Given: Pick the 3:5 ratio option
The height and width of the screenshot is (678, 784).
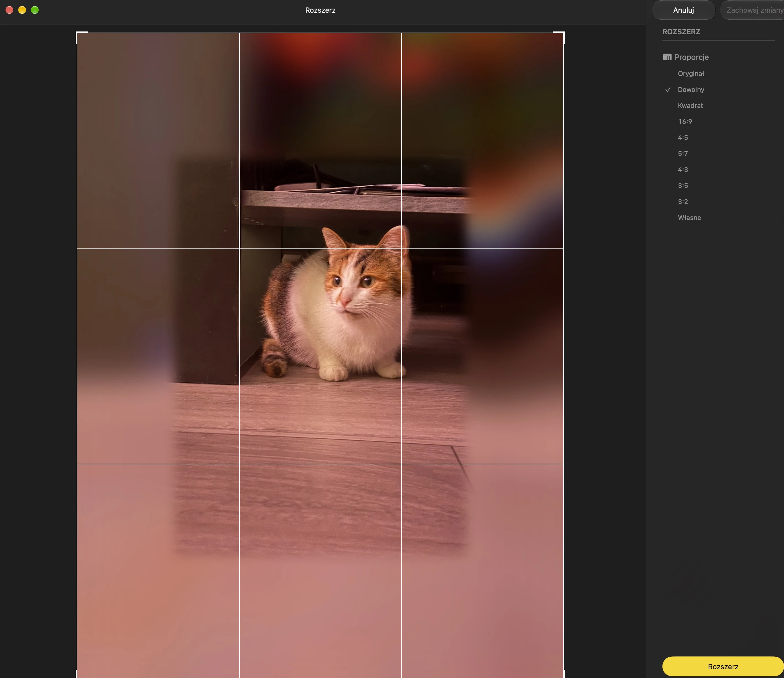Looking at the screenshot, I should [683, 186].
